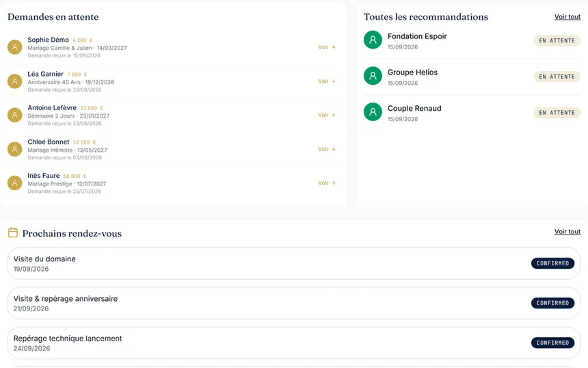This screenshot has width=588, height=368.
Task: Click Demande reçue le 15/09/2026 text
Action: 64,55
